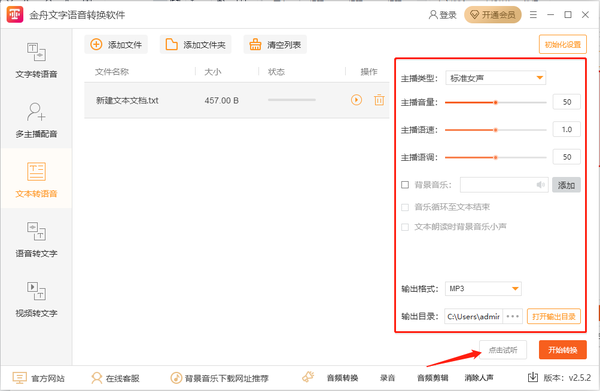The height and width of the screenshot is (391, 600).
Task: Click the 主播音量 slider handle
Action: 496,103
